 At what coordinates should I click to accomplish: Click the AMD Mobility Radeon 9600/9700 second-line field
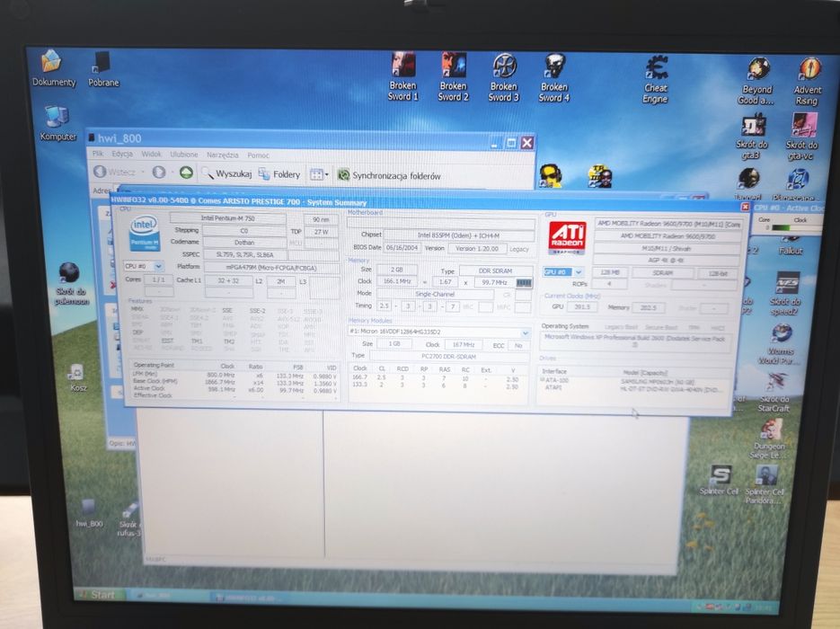(x=667, y=235)
